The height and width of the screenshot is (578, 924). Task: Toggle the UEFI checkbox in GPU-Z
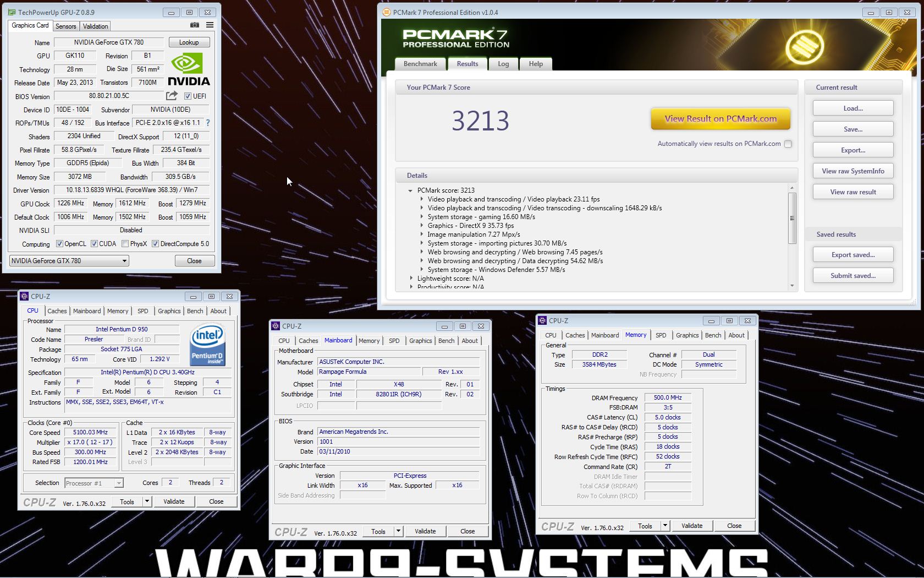click(188, 96)
